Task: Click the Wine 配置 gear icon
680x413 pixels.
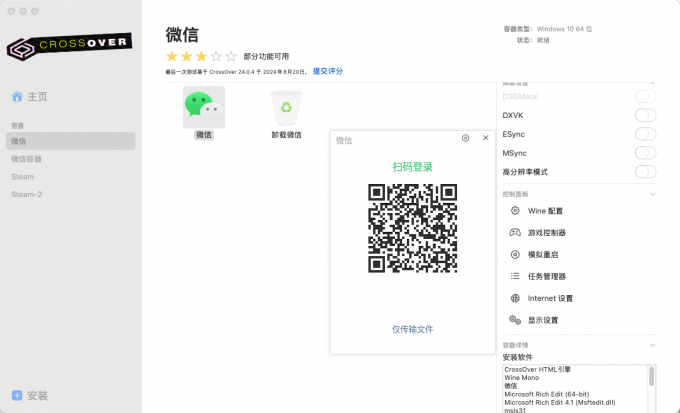Action: (x=515, y=211)
